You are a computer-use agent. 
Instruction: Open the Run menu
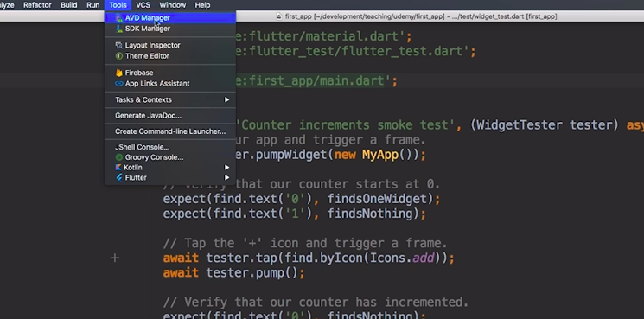[93, 5]
